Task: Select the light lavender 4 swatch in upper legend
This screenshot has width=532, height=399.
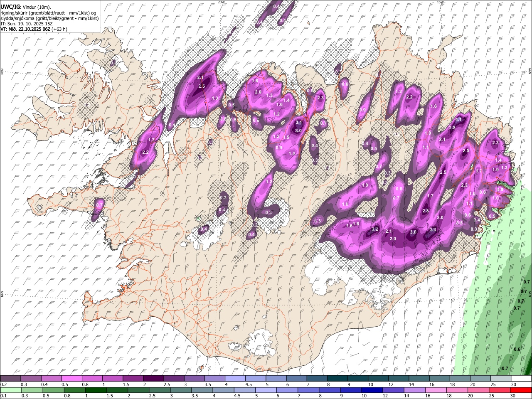Action: 236,379
